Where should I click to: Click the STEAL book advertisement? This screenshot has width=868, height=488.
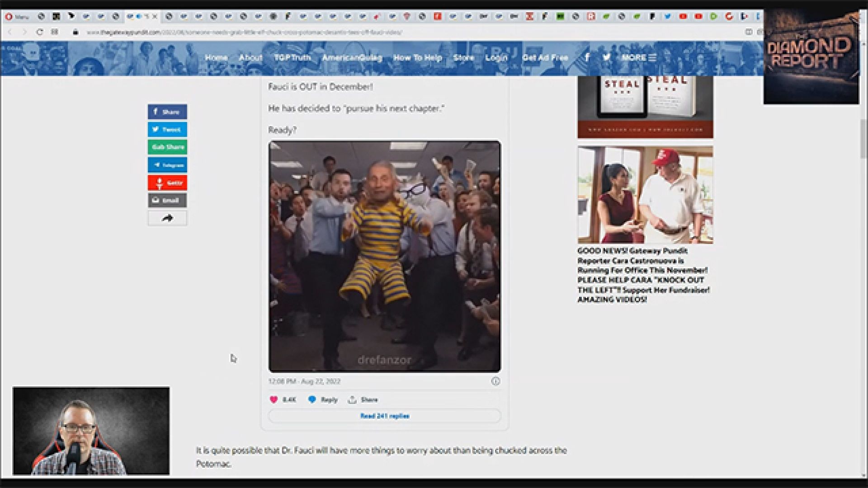pos(645,107)
